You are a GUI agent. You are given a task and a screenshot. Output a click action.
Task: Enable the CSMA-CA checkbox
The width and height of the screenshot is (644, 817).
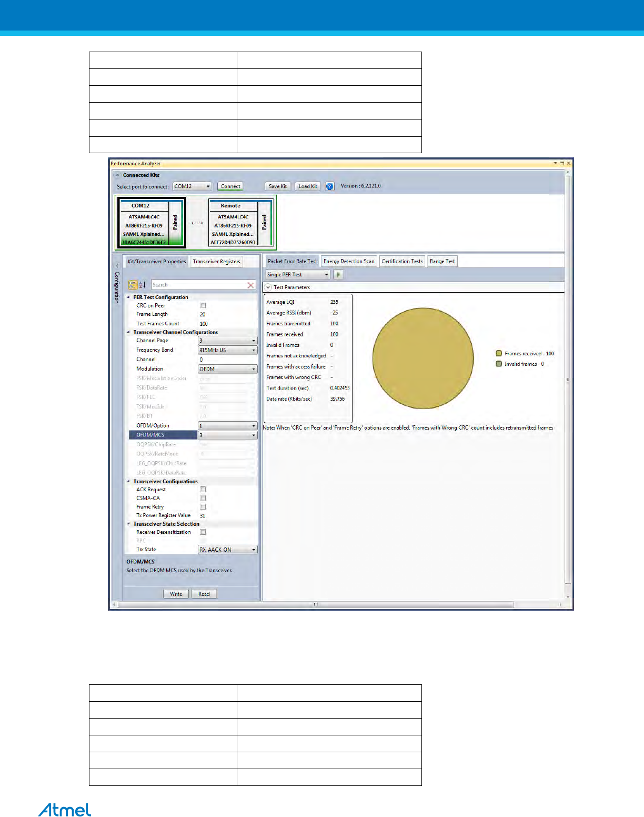coord(203,498)
